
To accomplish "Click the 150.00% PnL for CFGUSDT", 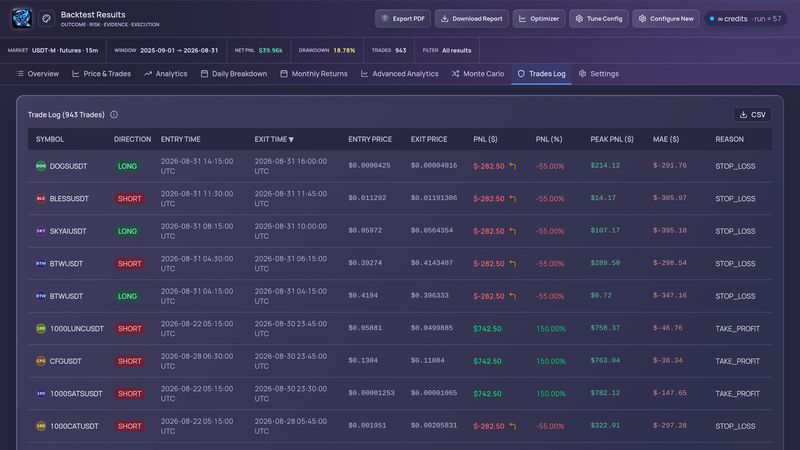I will point(551,361).
